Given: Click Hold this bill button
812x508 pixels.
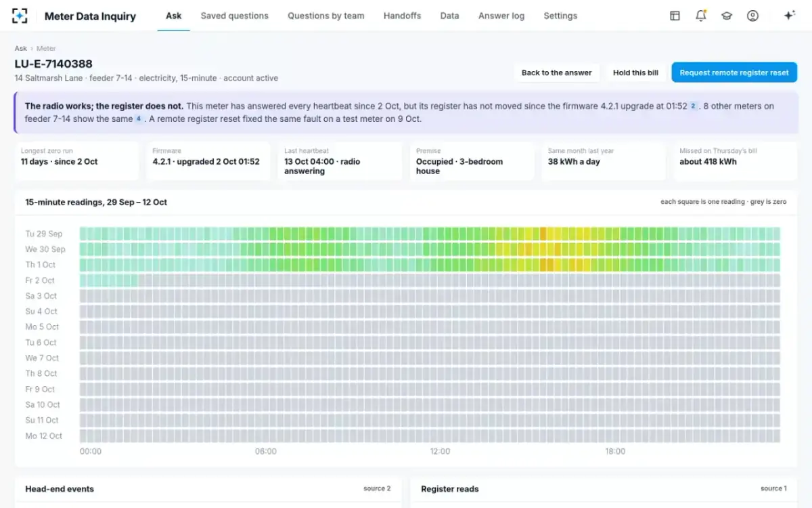Looking at the screenshot, I should [x=635, y=72].
